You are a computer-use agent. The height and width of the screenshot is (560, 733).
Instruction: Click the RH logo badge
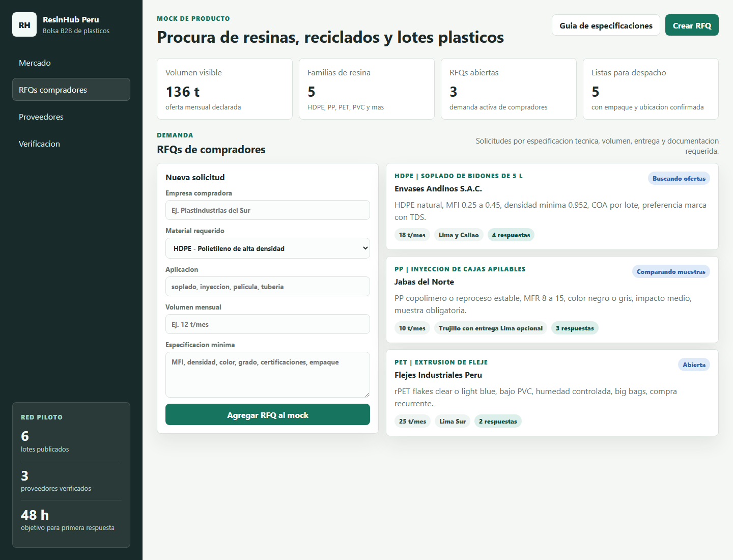(24, 24)
